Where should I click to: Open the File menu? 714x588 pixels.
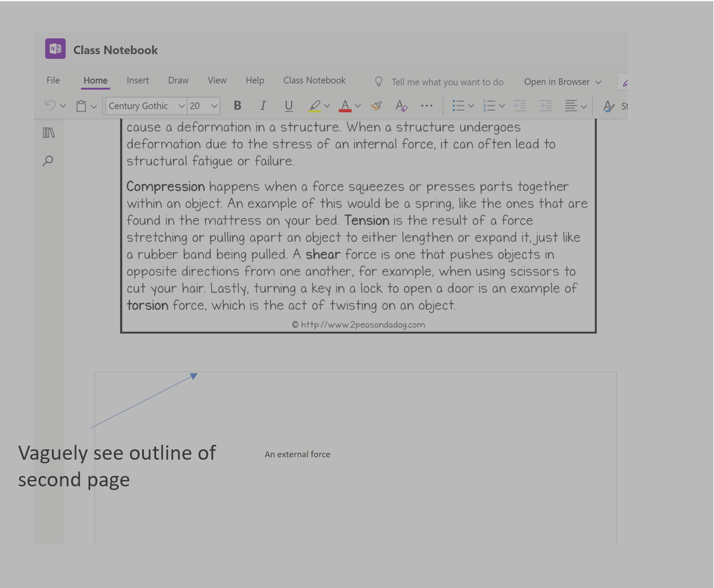click(x=53, y=80)
